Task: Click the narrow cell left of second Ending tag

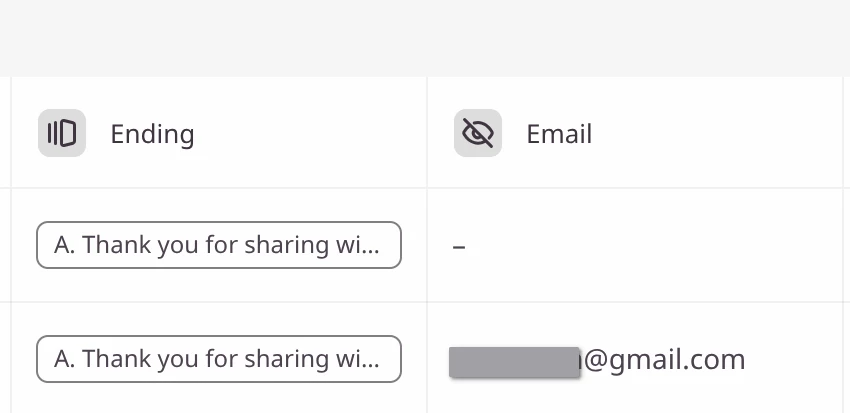Action: [5, 358]
